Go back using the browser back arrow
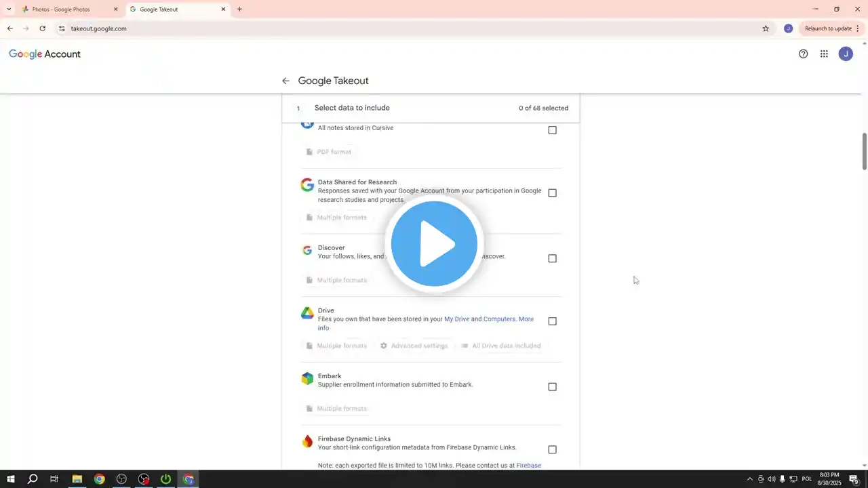This screenshot has width=868, height=488. tap(9, 28)
